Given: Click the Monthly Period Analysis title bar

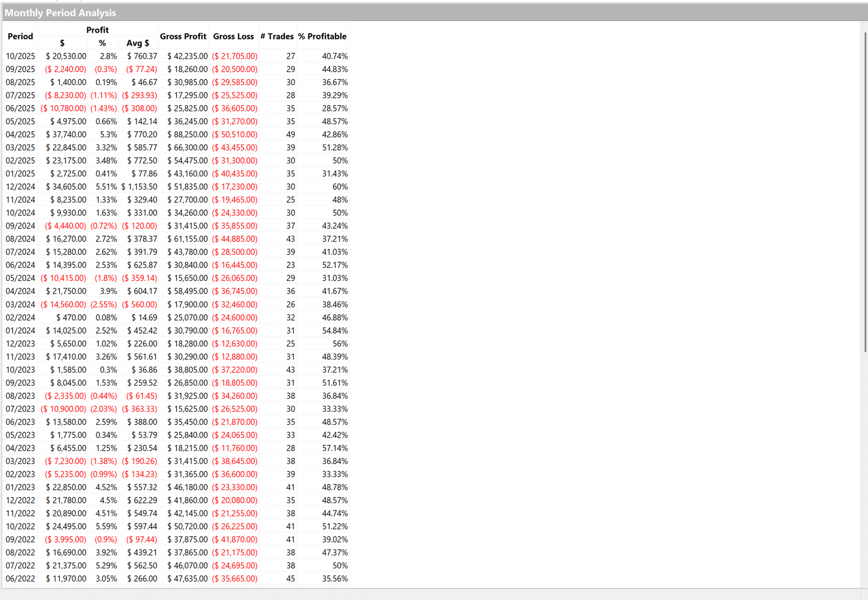Looking at the screenshot, I should tap(60, 12).
